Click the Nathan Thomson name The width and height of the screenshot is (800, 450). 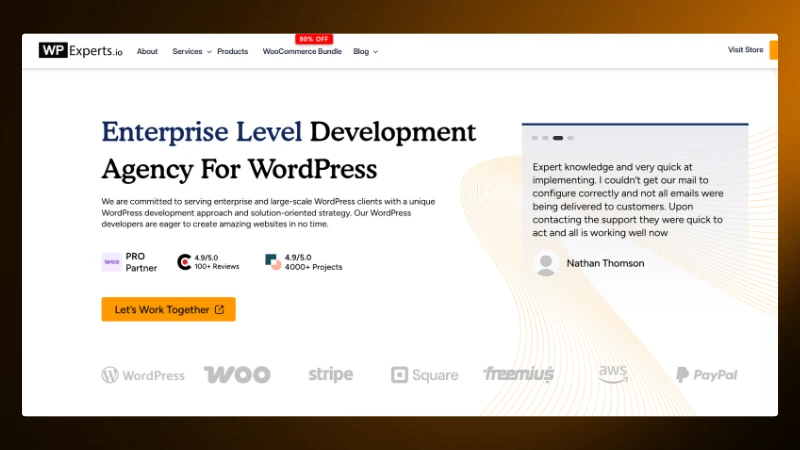[x=605, y=263]
